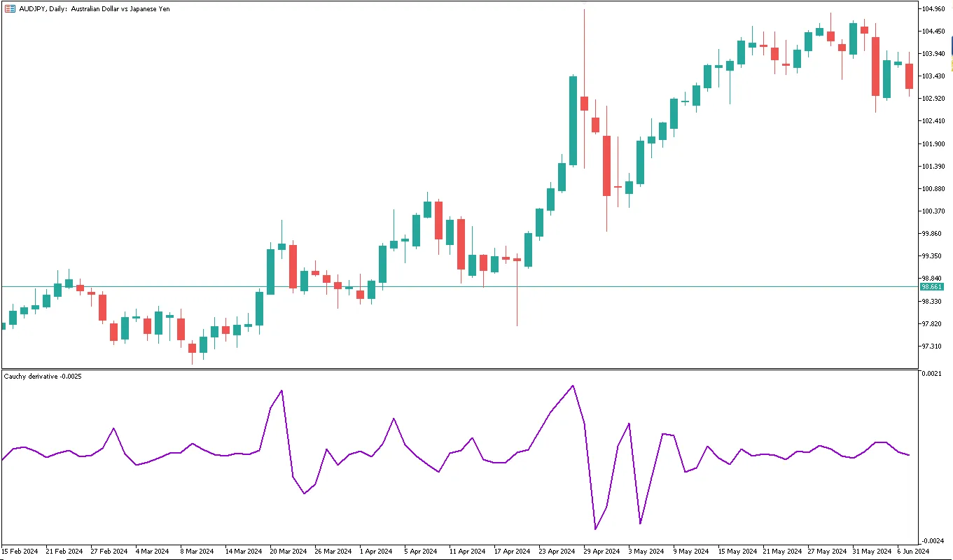Select the horizontal price line at 98.661
Viewport: 953px width, 560px height.
[x=459, y=286]
